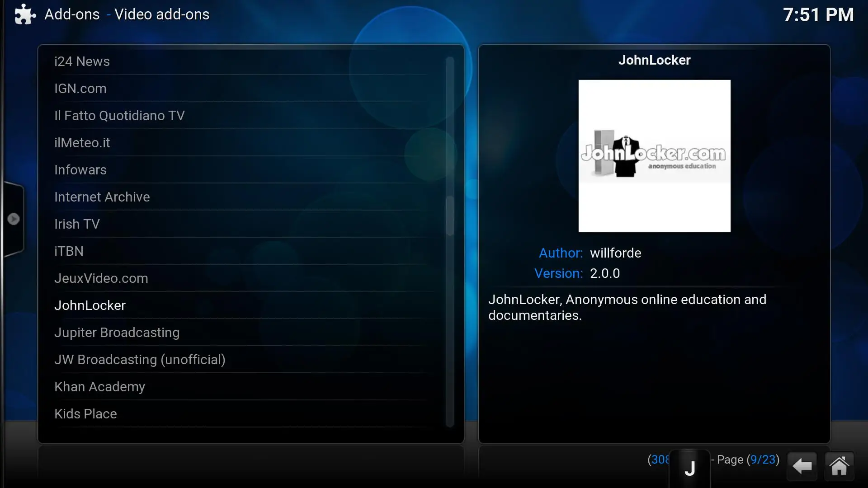Select the IGN.com add-on

(x=240, y=89)
